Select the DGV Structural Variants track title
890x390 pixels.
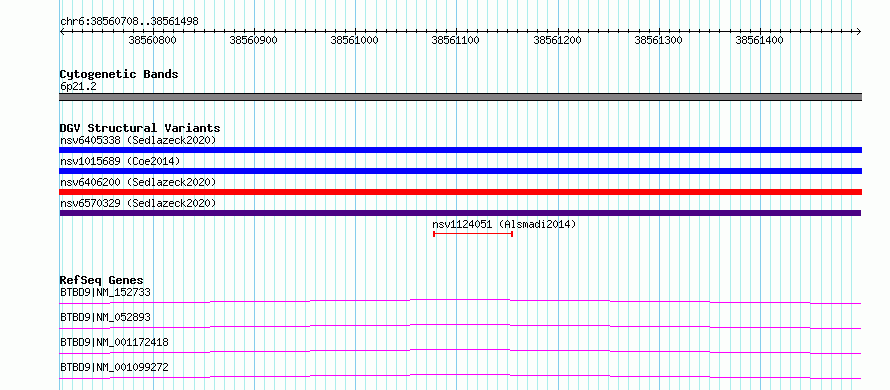click(x=140, y=128)
